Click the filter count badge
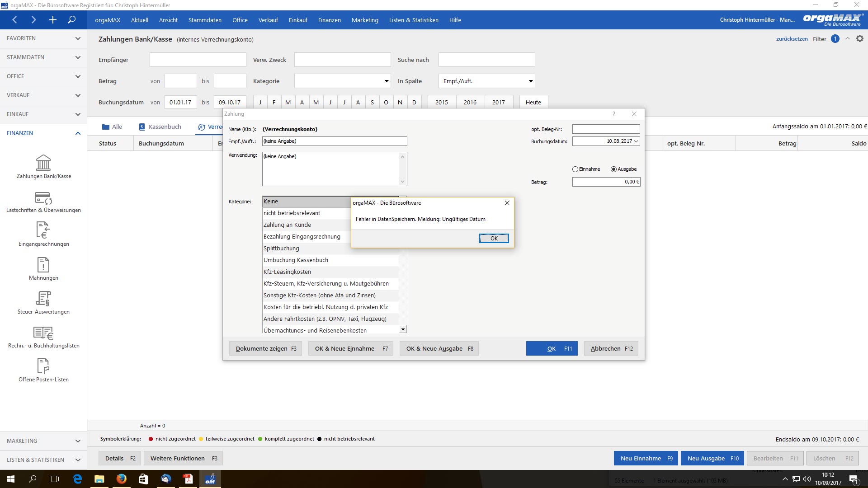 coord(835,39)
